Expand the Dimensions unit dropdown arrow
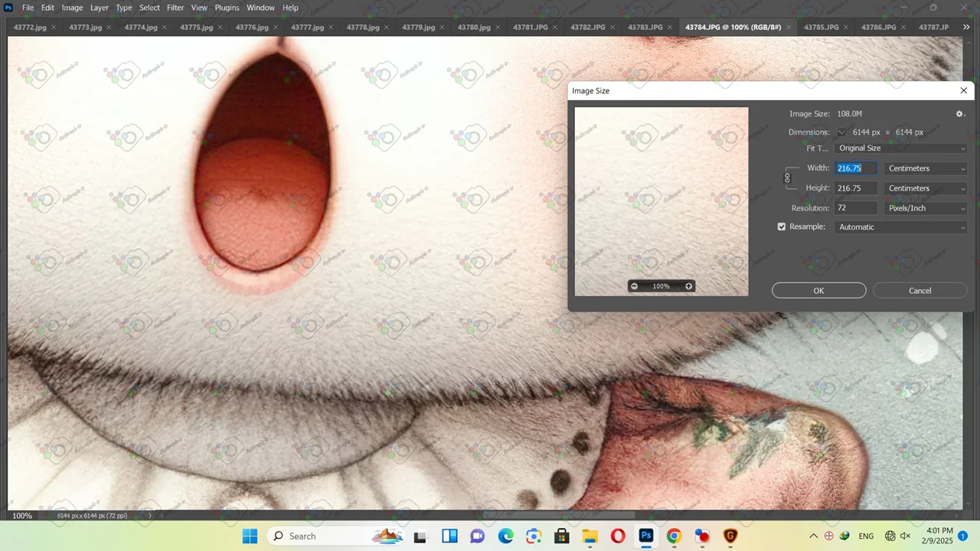 coord(841,132)
